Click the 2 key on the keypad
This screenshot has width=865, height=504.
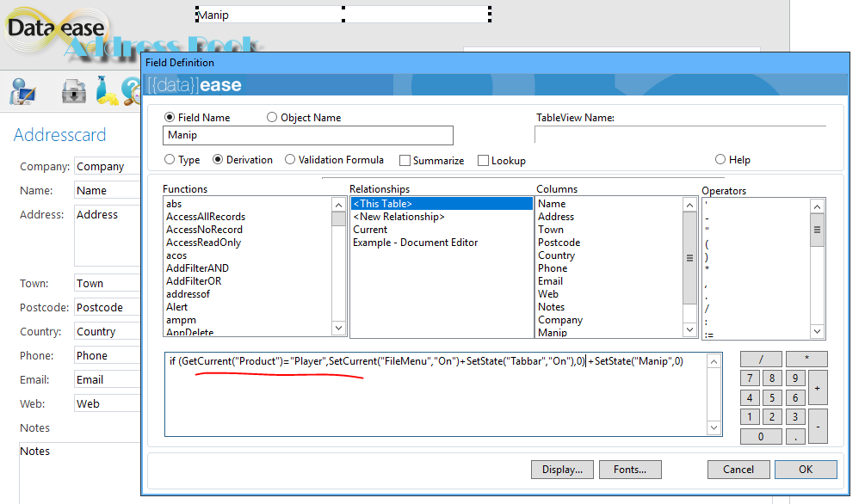pyautogui.click(x=772, y=417)
